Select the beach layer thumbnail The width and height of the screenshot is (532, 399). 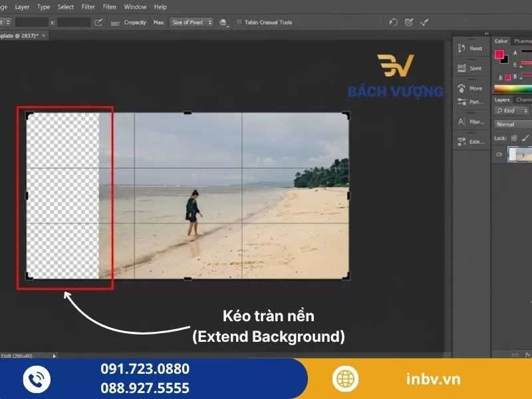[520, 154]
